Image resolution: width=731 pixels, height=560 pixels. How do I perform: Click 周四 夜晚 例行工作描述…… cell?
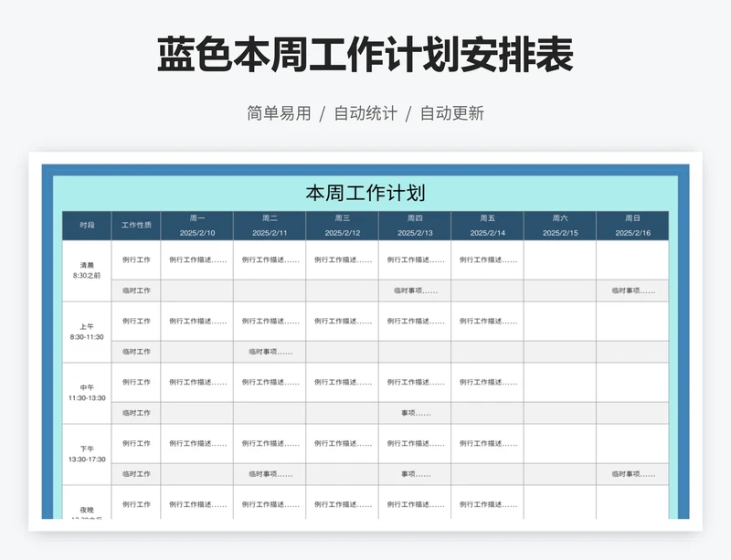coord(415,502)
